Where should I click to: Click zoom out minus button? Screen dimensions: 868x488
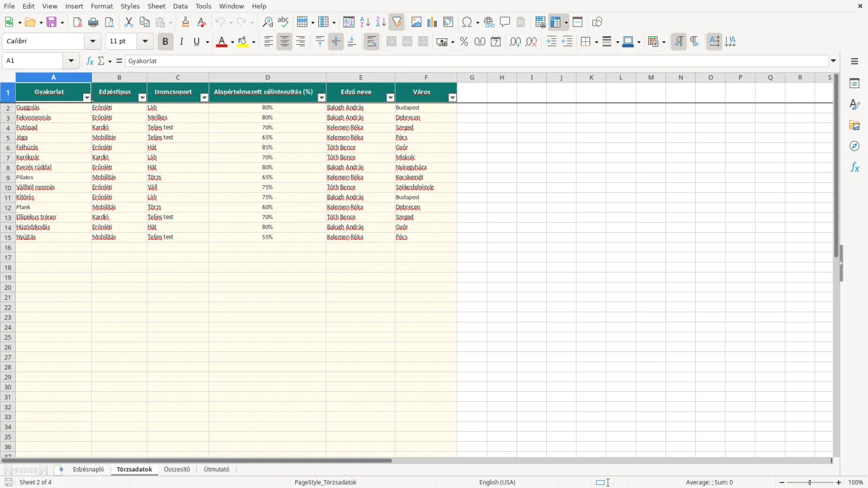782,482
